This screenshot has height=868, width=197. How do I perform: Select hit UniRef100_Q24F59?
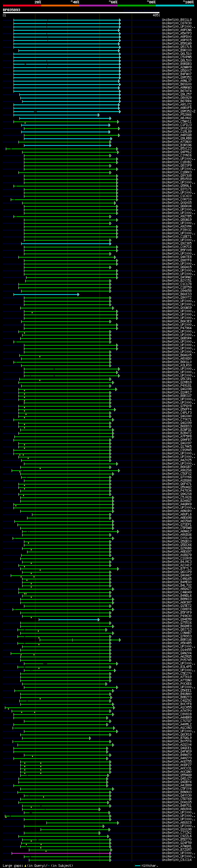177,843
